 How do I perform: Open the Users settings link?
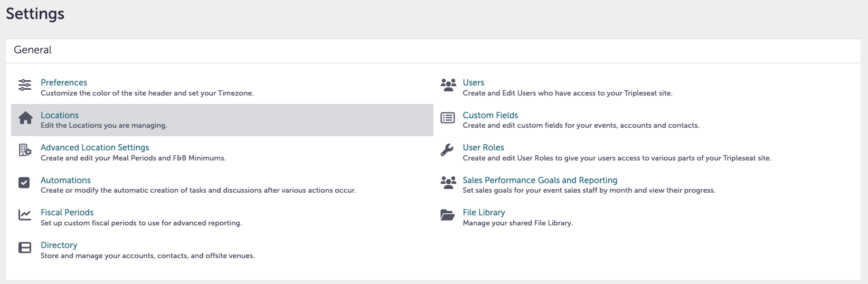[x=474, y=82]
